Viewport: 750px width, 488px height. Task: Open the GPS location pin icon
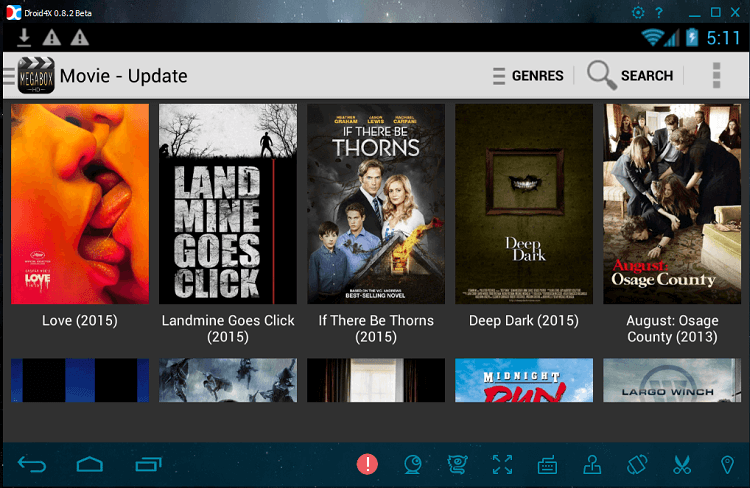[x=727, y=465]
